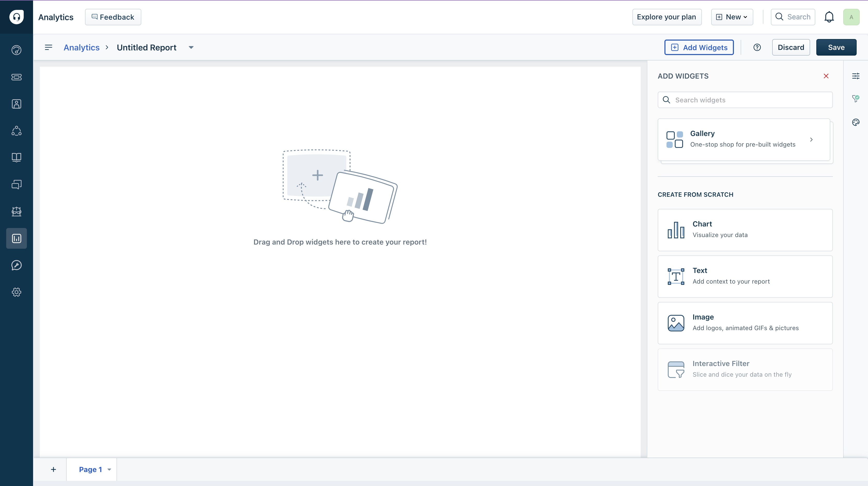Screen dimensions: 868x486
Task: Select the Chart widget option
Action: 745,230
